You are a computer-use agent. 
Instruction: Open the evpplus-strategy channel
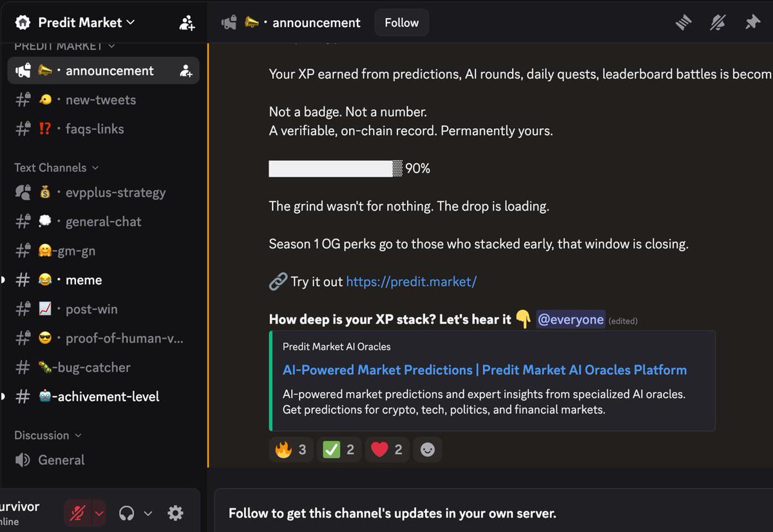[x=103, y=193]
